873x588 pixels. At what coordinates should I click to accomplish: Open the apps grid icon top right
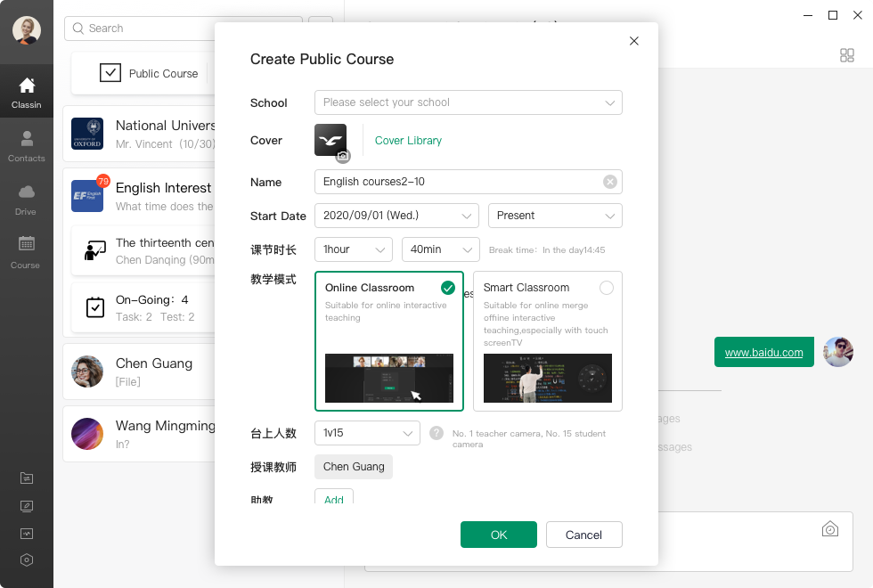[x=846, y=55]
